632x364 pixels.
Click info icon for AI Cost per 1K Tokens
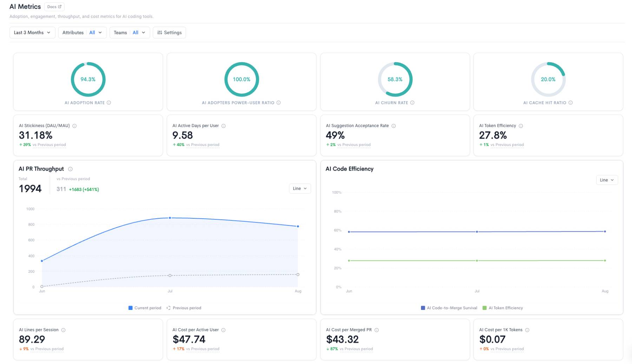tap(527, 330)
